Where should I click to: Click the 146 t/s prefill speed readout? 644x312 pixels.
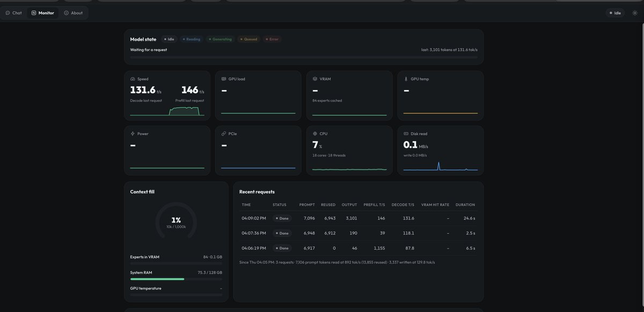click(193, 90)
